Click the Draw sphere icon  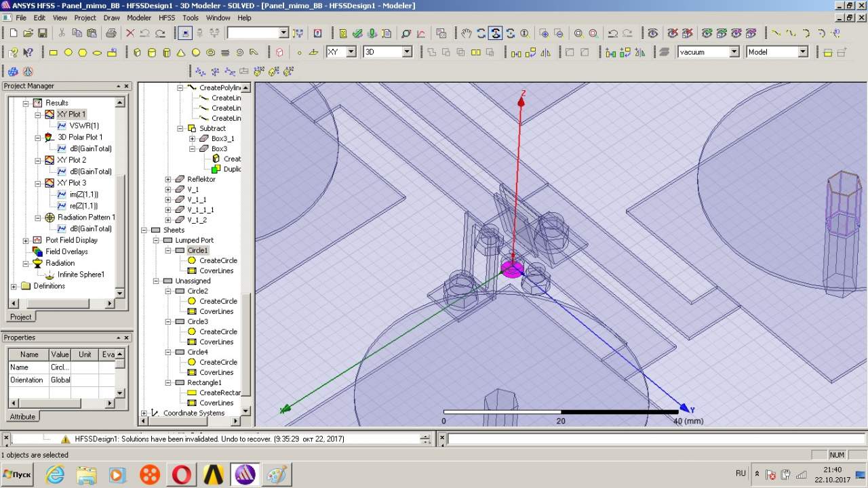click(196, 52)
